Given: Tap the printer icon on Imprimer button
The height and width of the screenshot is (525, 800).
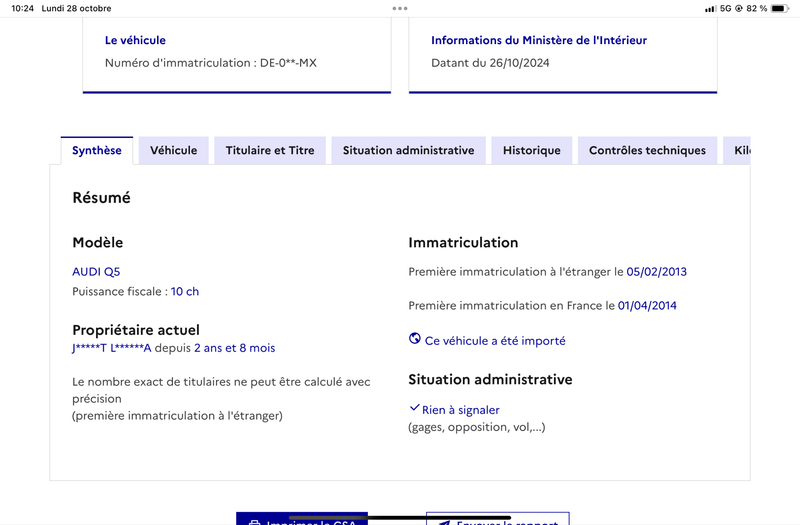Looking at the screenshot, I should pos(254,523).
